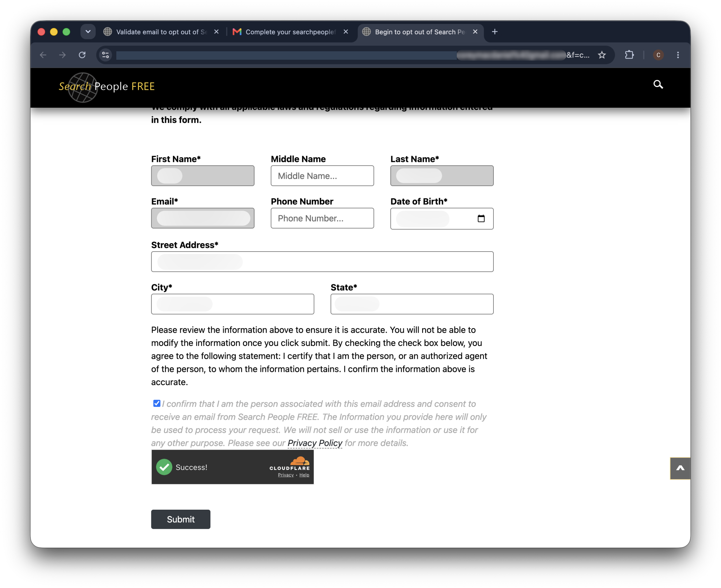Click the site search magnifier icon

[658, 84]
